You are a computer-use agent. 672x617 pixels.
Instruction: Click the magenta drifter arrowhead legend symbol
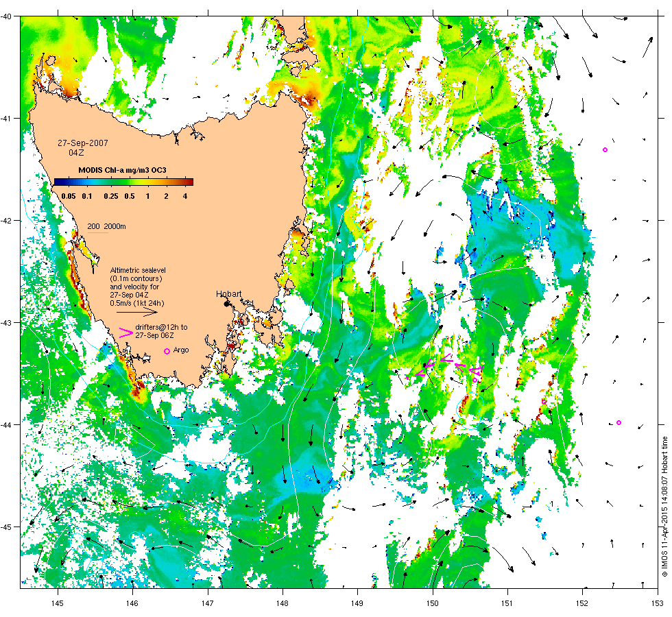[125, 333]
